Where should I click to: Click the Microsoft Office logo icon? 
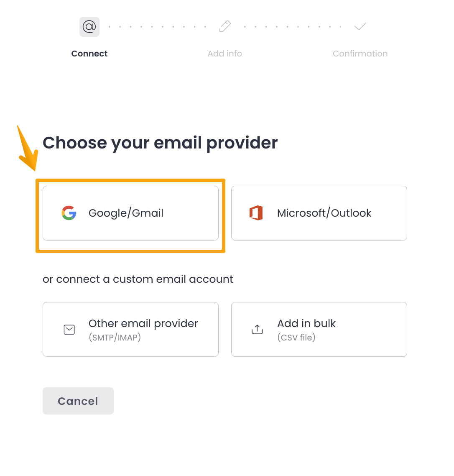(x=256, y=213)
